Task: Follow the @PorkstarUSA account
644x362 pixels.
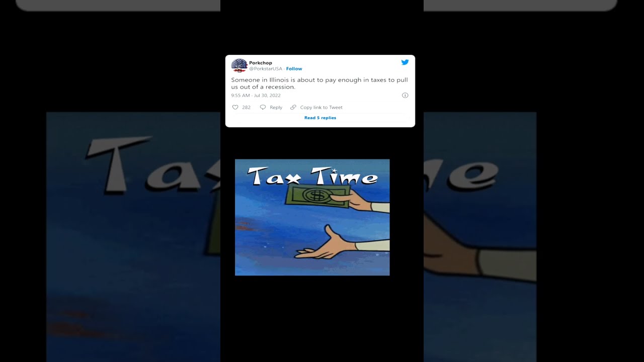Action: (294, 69)
